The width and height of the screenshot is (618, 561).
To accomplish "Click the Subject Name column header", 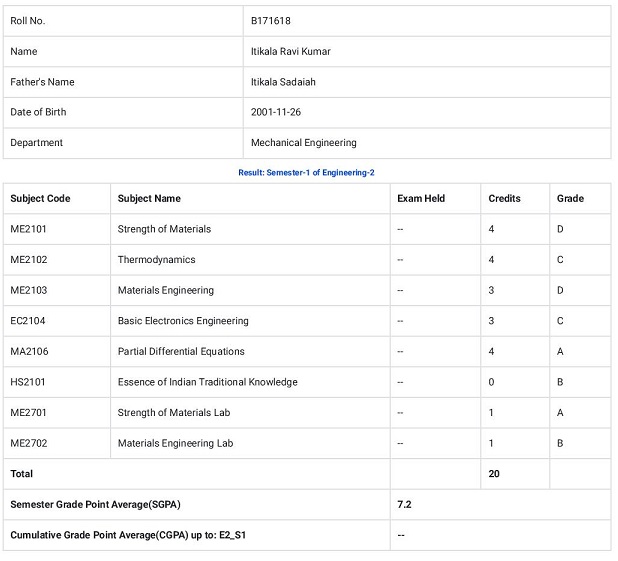I will 149,199.
